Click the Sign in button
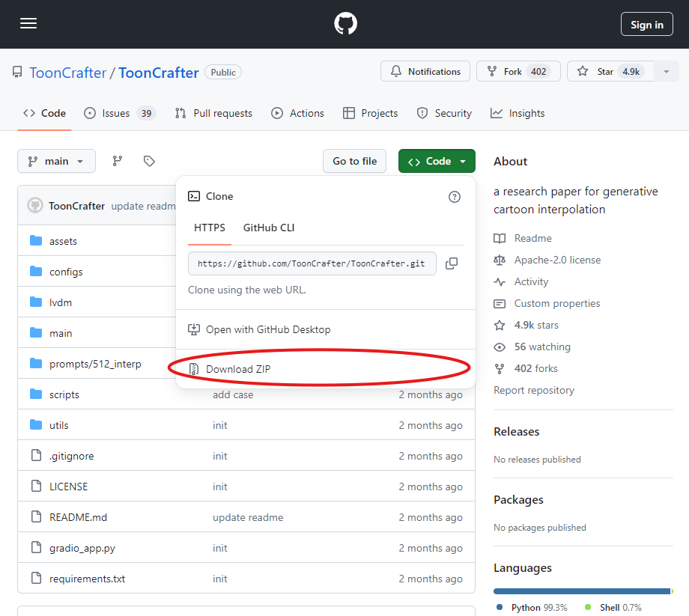689x616 pixels. pos(647,25)
